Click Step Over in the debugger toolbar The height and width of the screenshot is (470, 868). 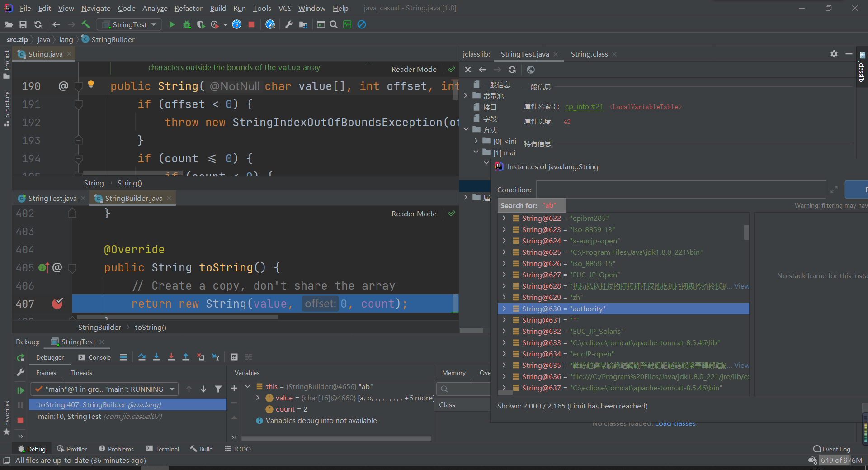click(x=142, y=357)
